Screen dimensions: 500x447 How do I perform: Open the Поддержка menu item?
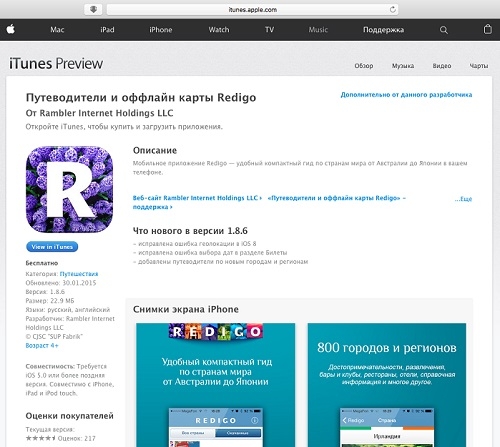click(383, 30)
